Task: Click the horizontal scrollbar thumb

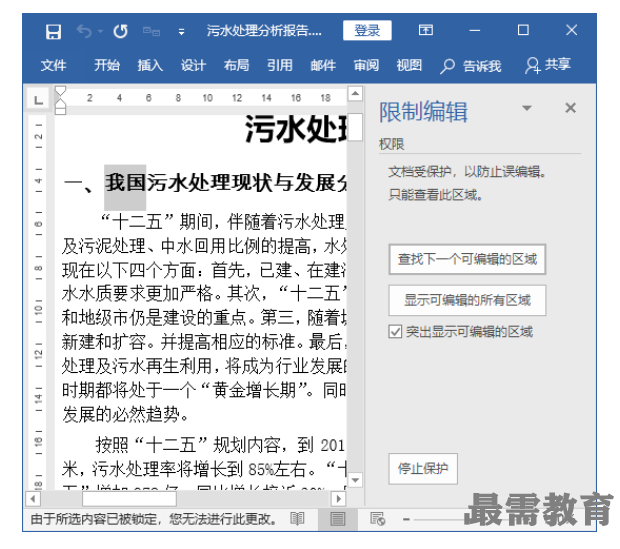Action: tap(129, 499)
